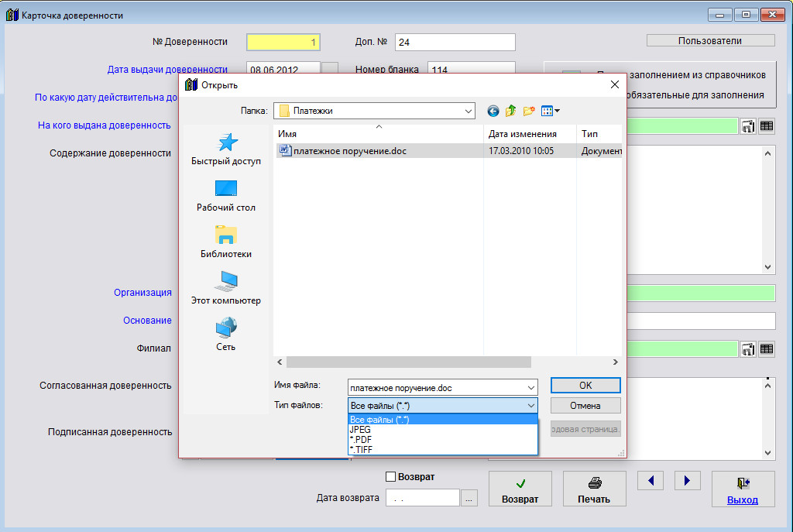Image resolution: width=793 pixels, height=532 pixels.
Task: Open Быстрый доступ in the sidebar
Action: (x=226, y=149)
